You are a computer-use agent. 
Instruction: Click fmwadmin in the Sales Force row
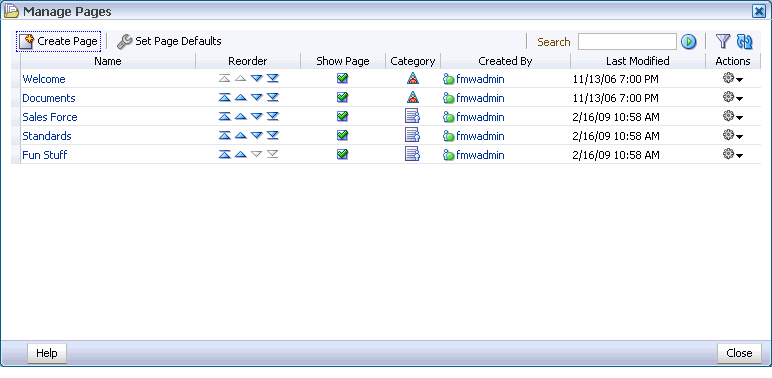point(480,117)
